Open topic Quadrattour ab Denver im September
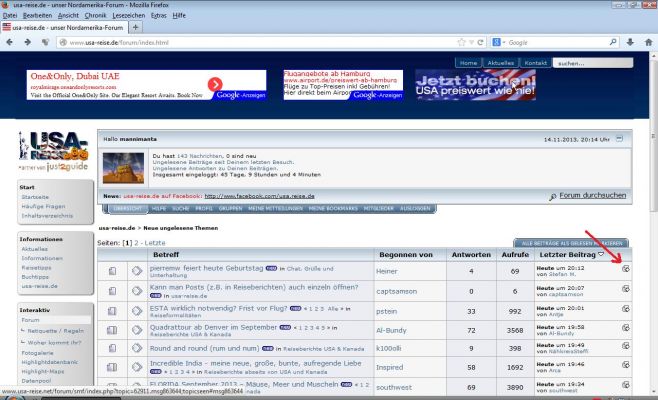The height and width of the screenshot is (400, 658). coord(213,327)
